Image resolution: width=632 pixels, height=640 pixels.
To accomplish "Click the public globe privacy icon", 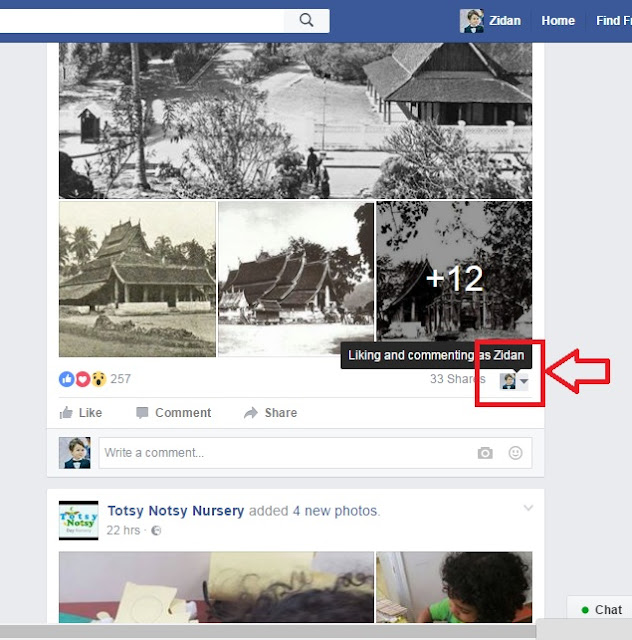I will tap(156, 531).
